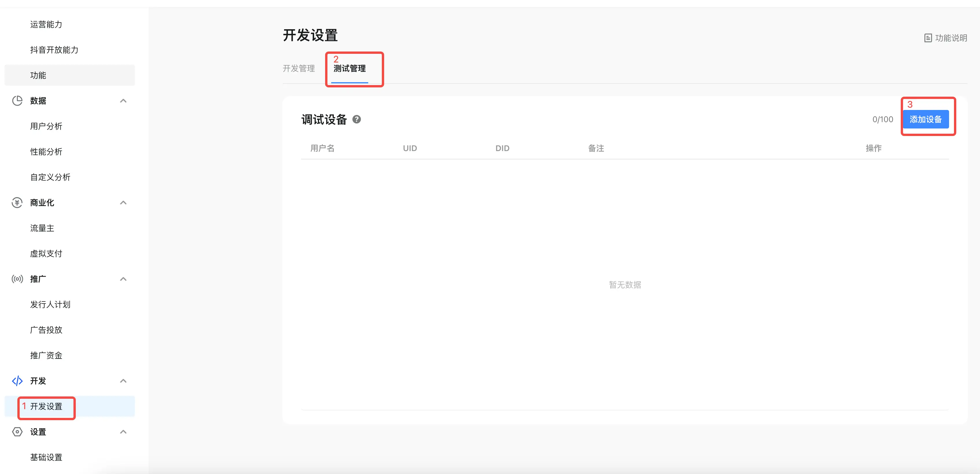Click the 开发设置 page title

tap(310, 35)
